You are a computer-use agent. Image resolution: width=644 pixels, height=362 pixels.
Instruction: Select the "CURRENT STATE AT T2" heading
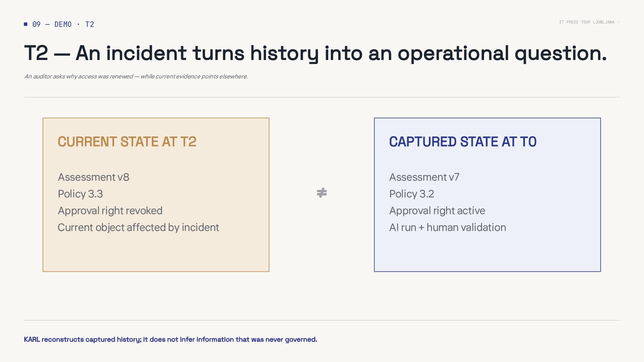click(127, 141)
